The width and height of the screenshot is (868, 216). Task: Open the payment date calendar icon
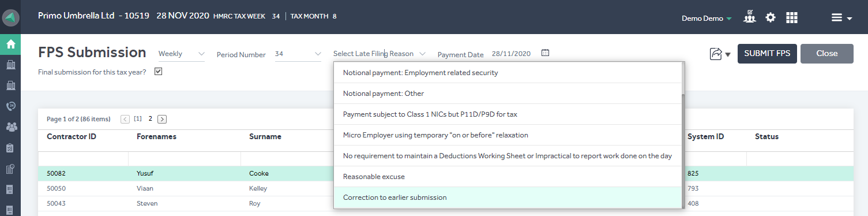coord(546,53)
